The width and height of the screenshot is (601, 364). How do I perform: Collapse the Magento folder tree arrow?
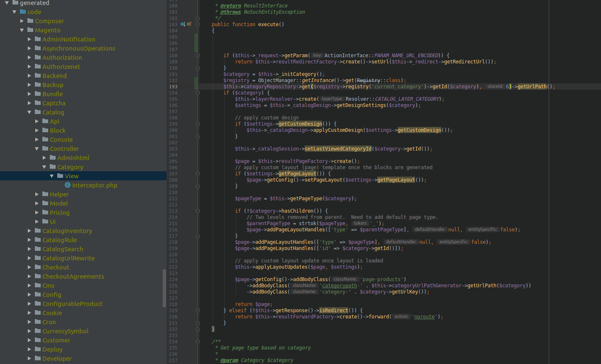click(22, 30)
